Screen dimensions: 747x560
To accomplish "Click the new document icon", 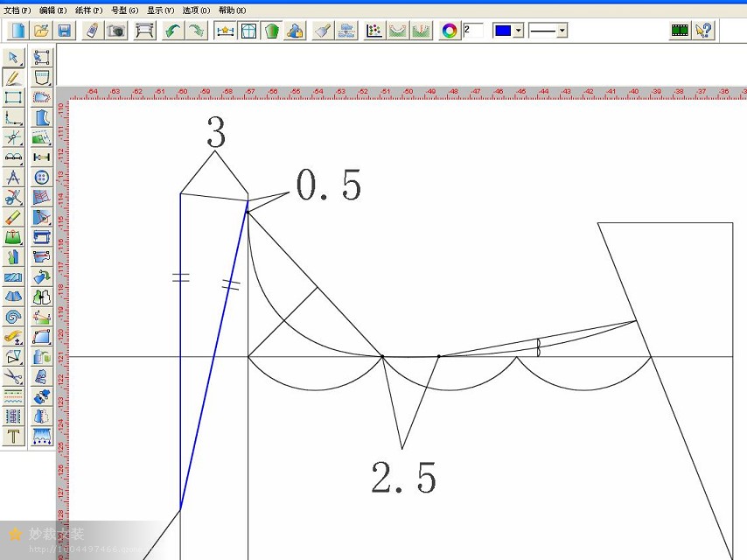I will pyautogui.click(x=17, y=31).
